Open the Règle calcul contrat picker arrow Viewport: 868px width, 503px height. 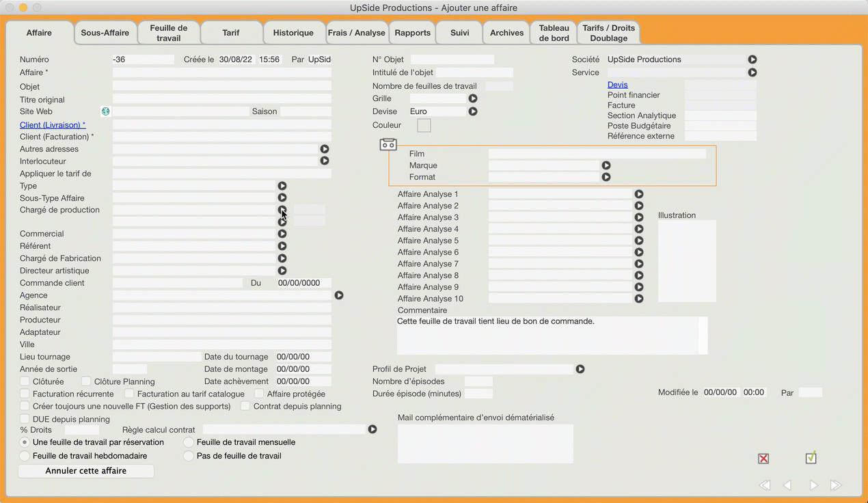click(372, 430)
